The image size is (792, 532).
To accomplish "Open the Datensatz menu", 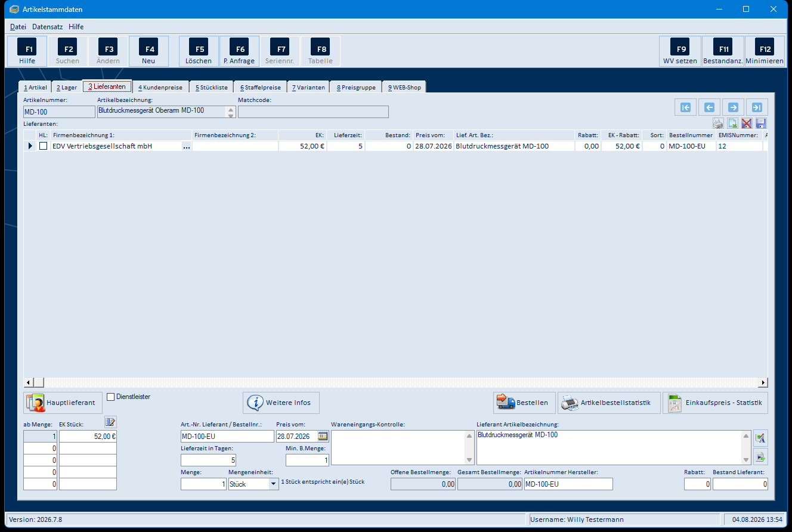I will coord(47,27).
